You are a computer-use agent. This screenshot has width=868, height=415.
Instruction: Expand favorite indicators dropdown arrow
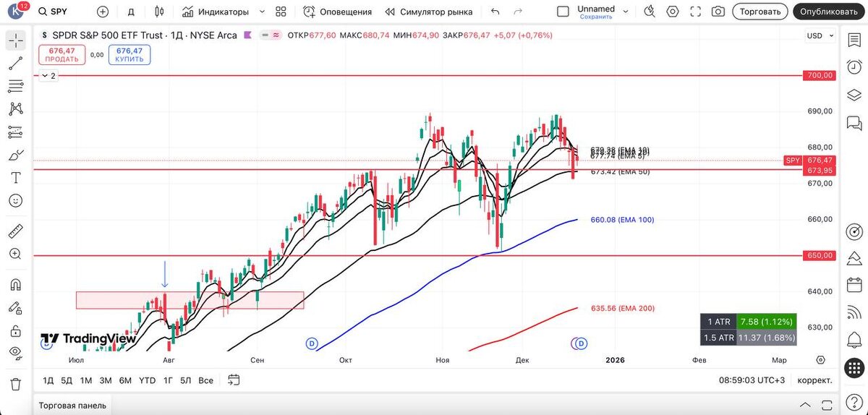pos(260,12)
